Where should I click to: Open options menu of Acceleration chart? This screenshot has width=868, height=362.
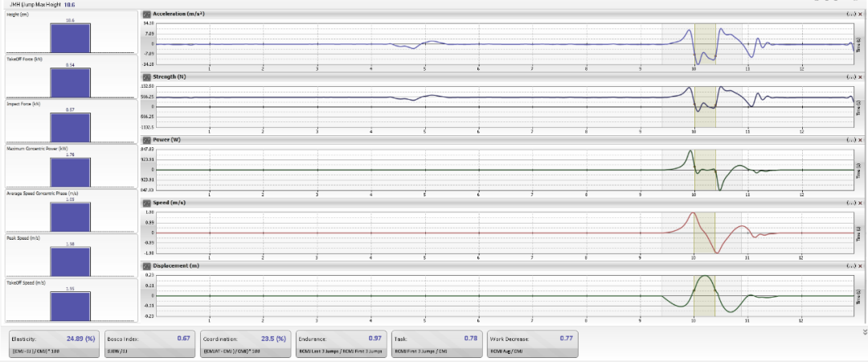pyautogui.click(x=850, y=14)
